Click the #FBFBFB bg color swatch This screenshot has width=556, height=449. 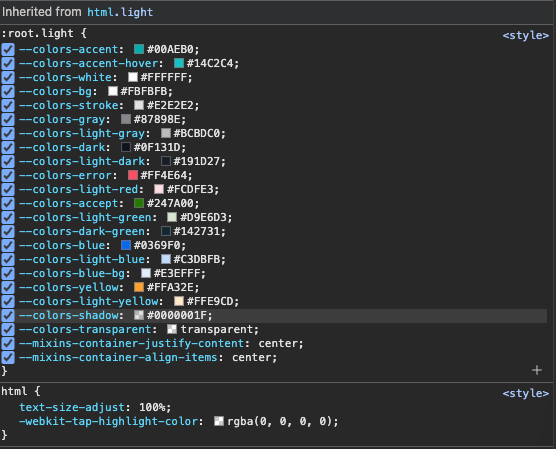click(x=113, y=91)
